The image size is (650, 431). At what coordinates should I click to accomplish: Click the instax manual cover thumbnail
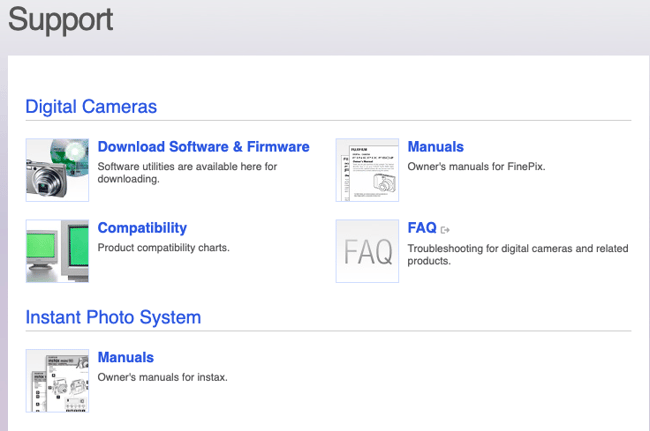pos(57,381)
